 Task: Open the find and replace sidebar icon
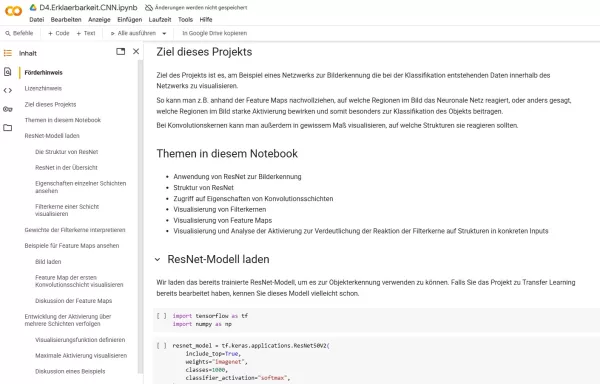pos(8,72)
